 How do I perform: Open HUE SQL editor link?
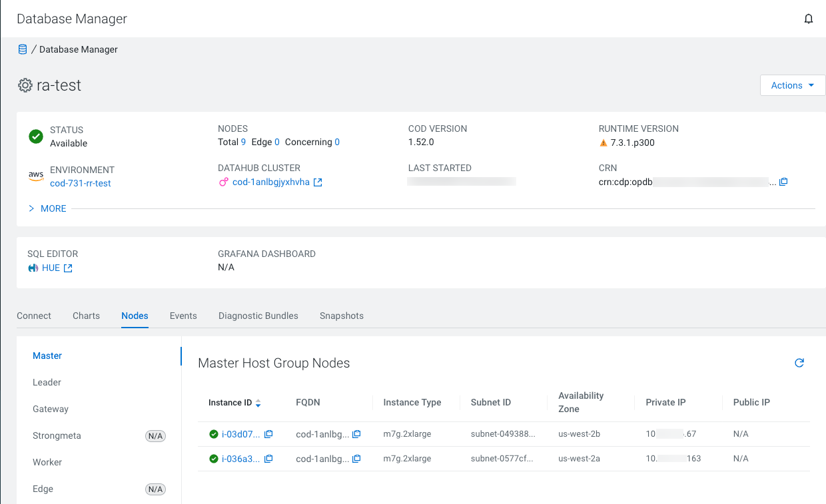click(50, 268)
